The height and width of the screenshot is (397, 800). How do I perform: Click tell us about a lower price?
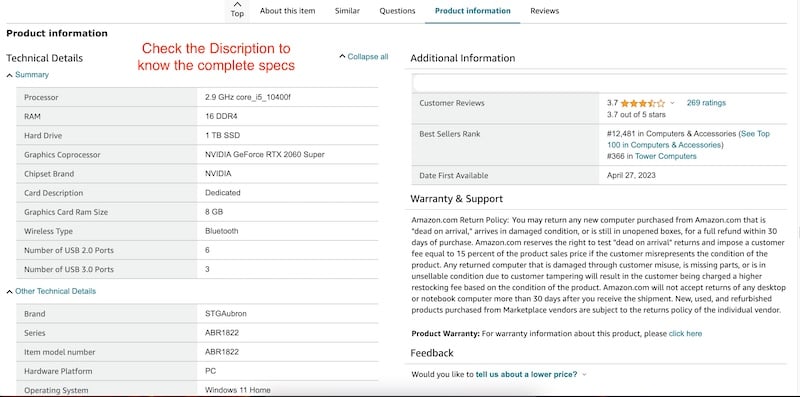(526, 374)
